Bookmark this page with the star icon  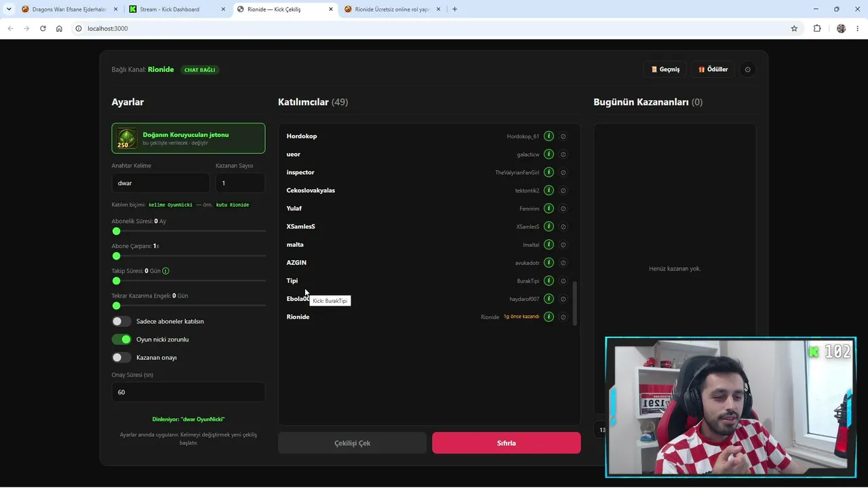click(794, 28)
